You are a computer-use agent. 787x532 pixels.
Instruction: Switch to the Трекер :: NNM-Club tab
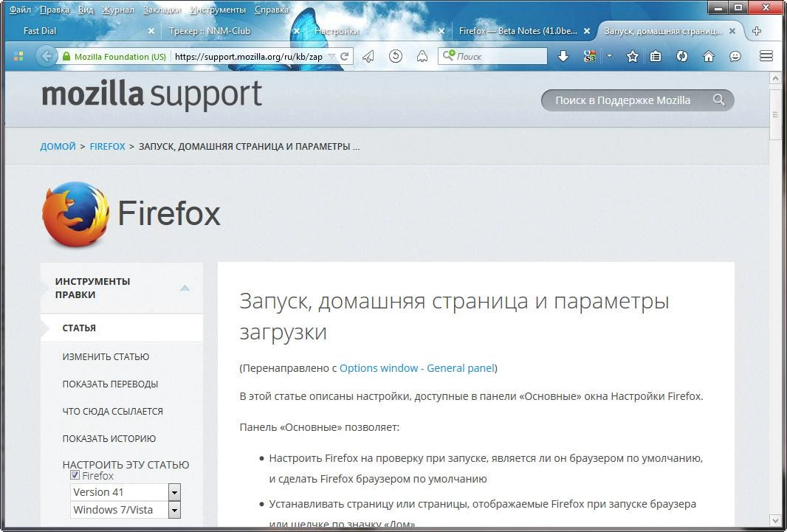pos(228,31)
